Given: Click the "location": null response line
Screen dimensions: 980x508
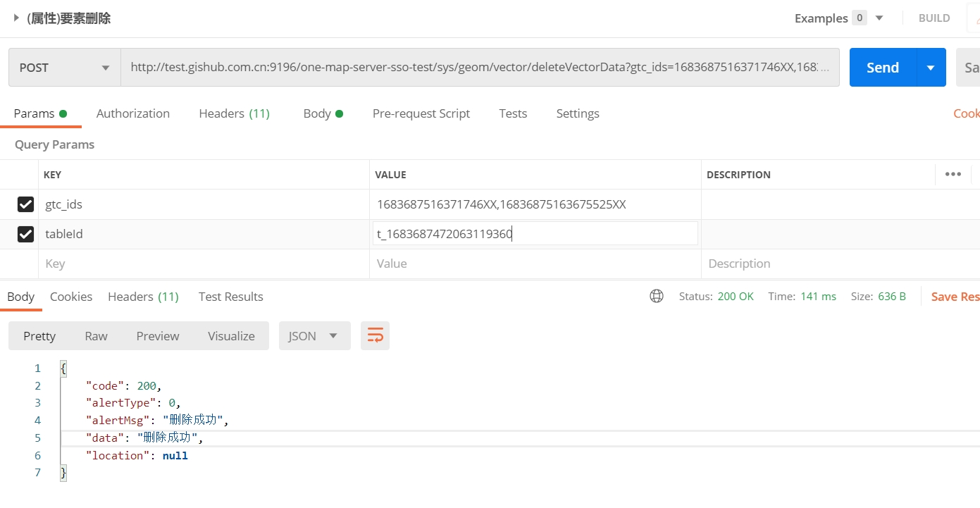Looking at the screenshot, I should 137,455.
